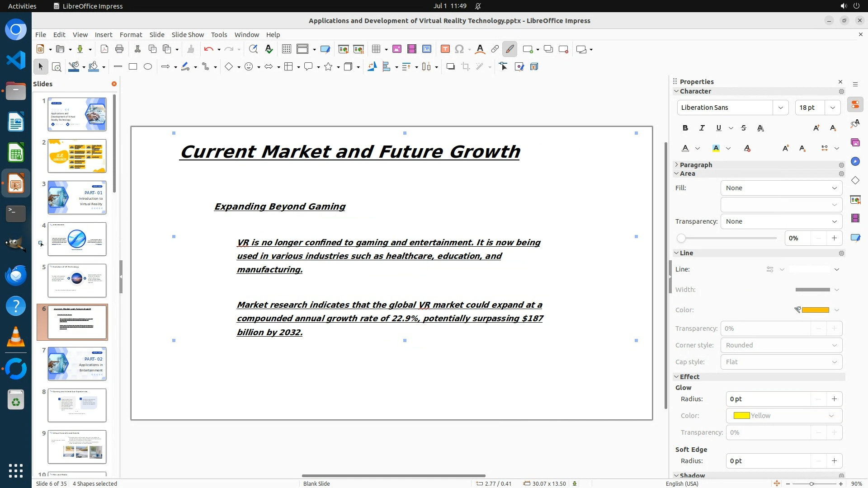Select slide 8 thumbnail

pyautogui.click(x=77, y=405)
